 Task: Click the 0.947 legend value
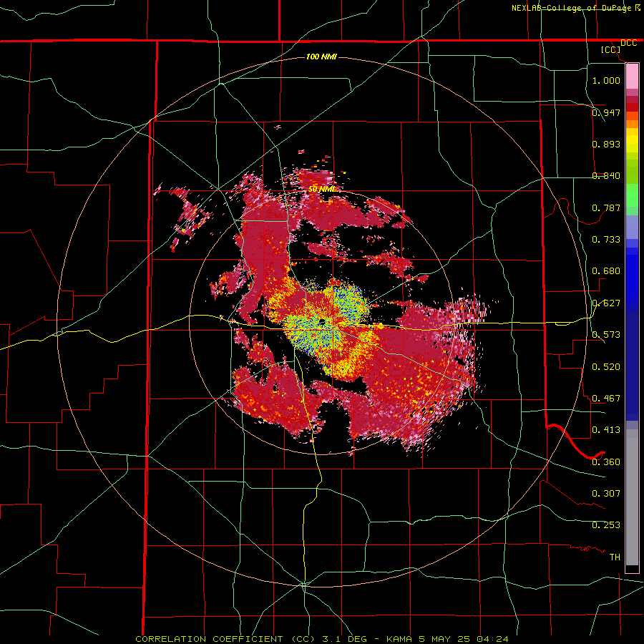(606, 112)
